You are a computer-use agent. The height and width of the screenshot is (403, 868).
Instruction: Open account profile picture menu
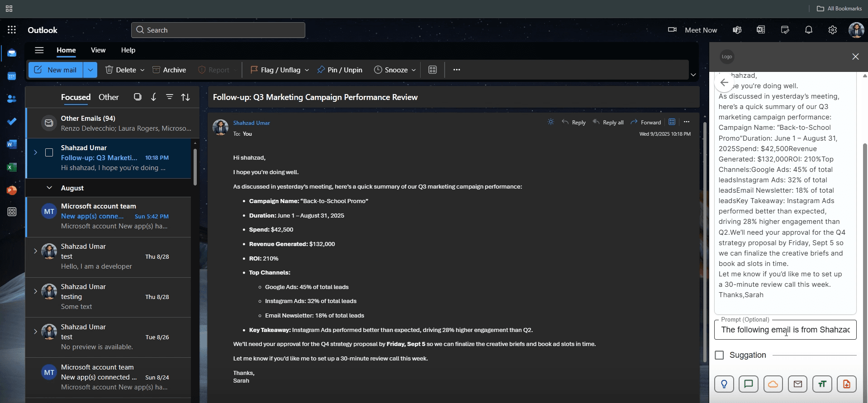pos(856,30)
